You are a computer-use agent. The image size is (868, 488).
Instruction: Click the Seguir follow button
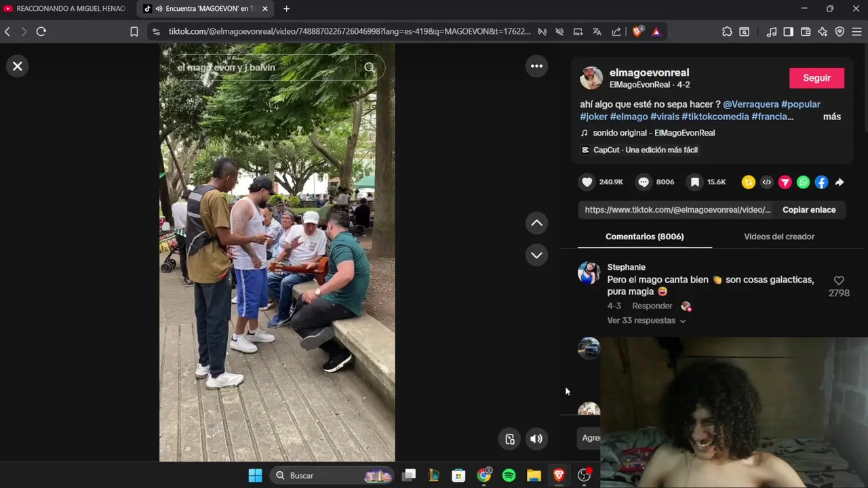pyautogui.click(x=816, y=78)
